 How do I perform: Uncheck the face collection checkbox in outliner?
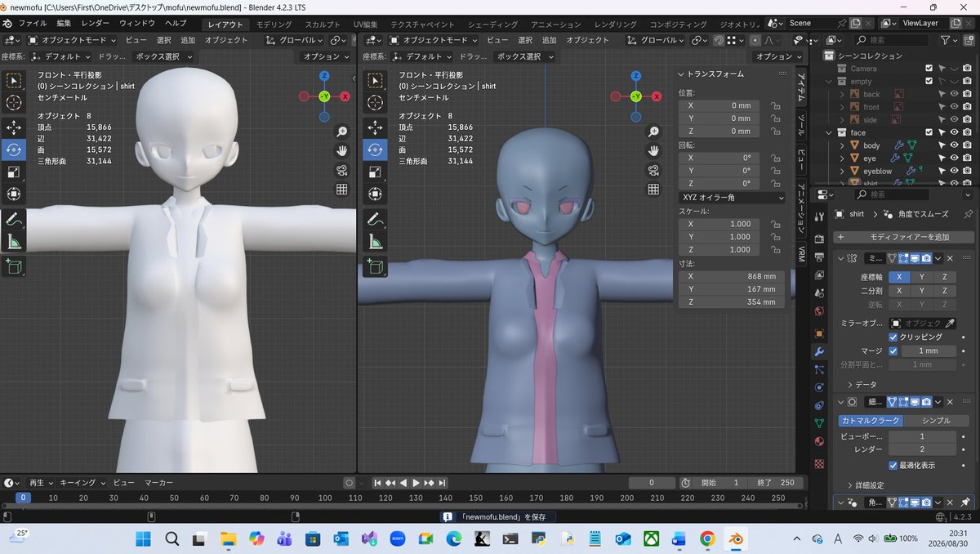click(x=929, y=132)
